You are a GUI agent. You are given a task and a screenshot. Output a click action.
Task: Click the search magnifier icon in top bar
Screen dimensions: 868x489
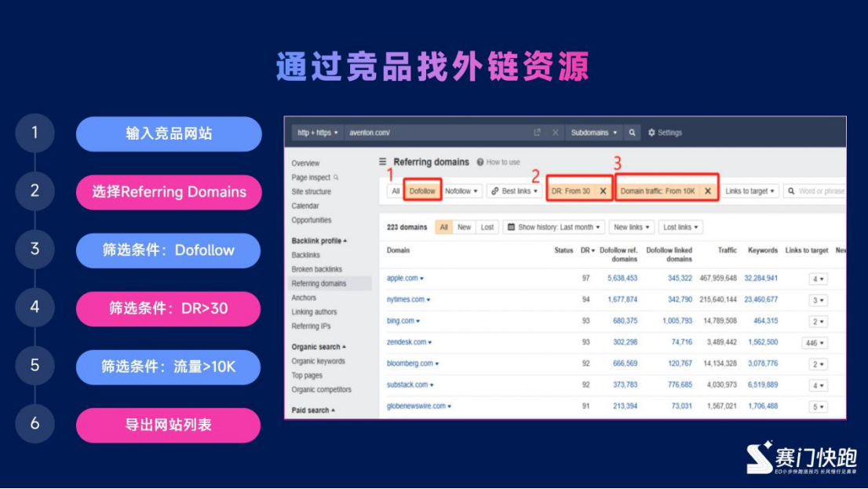pyautogui.click(x=633, y=133)
